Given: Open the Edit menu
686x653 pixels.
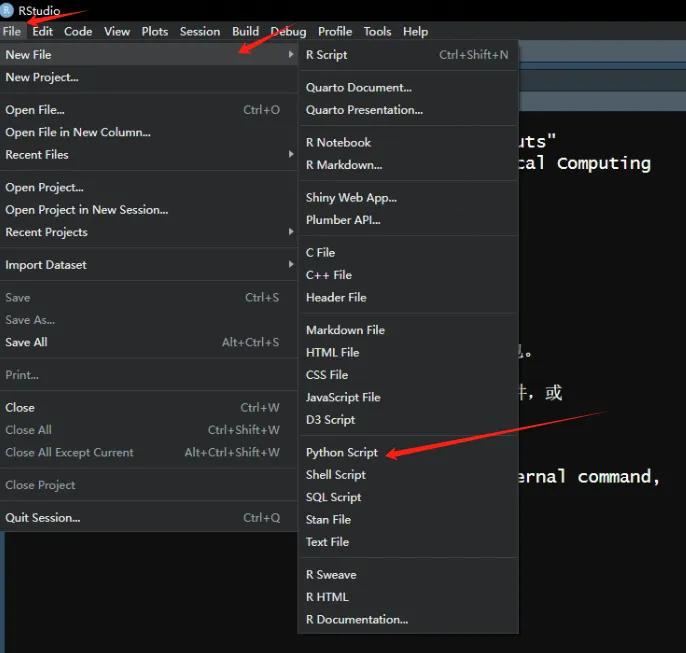Looking at the screenshot, I should [x=42, y=31].
